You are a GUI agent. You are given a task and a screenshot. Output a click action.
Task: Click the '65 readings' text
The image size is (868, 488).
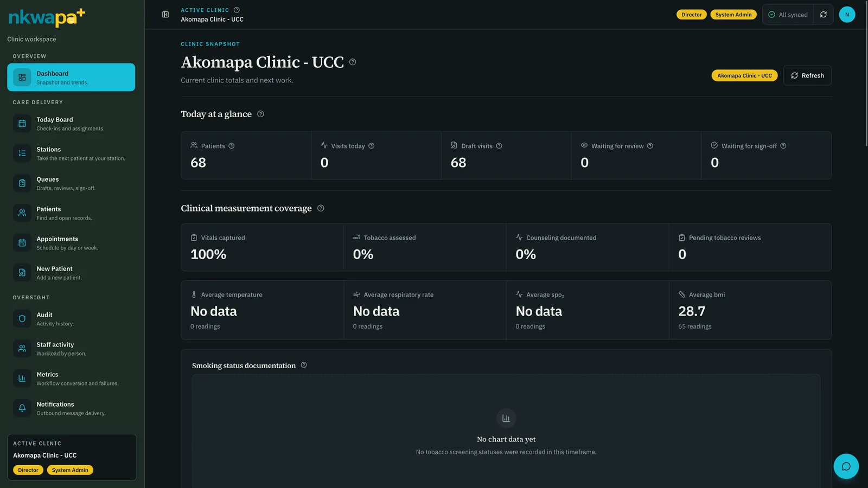[695, 326]
